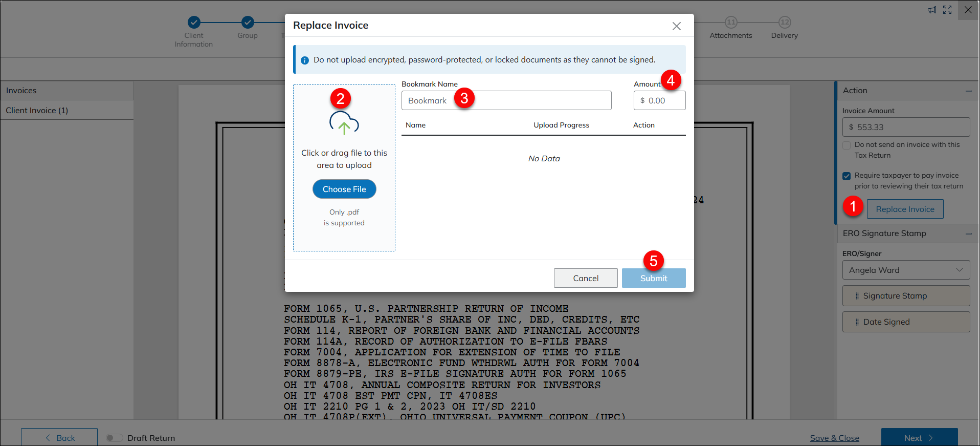
Task: Click the Save & Close link
Action: click(834, 438)
